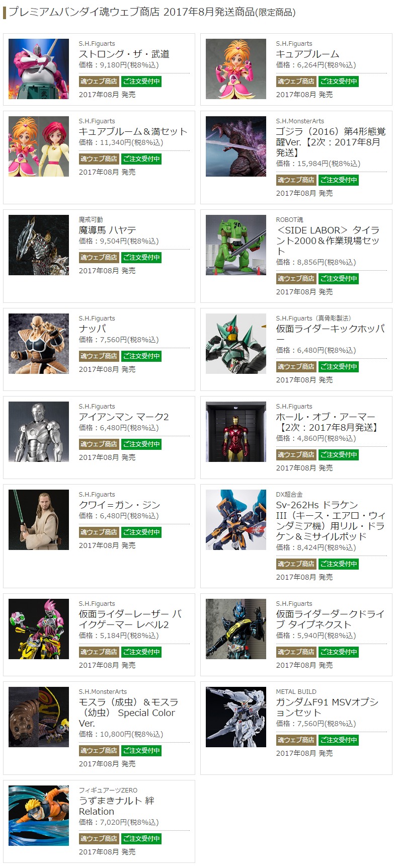Select the 魂ウェブ商店 tag on 仮面ライダーレーザー

[99, 652]
